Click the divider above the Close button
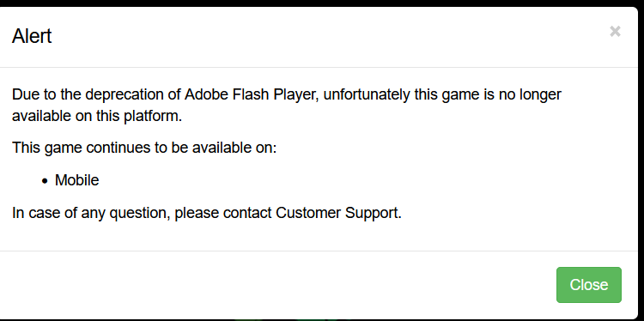Viewport: 644px width, 321px height. pos(319,251)
